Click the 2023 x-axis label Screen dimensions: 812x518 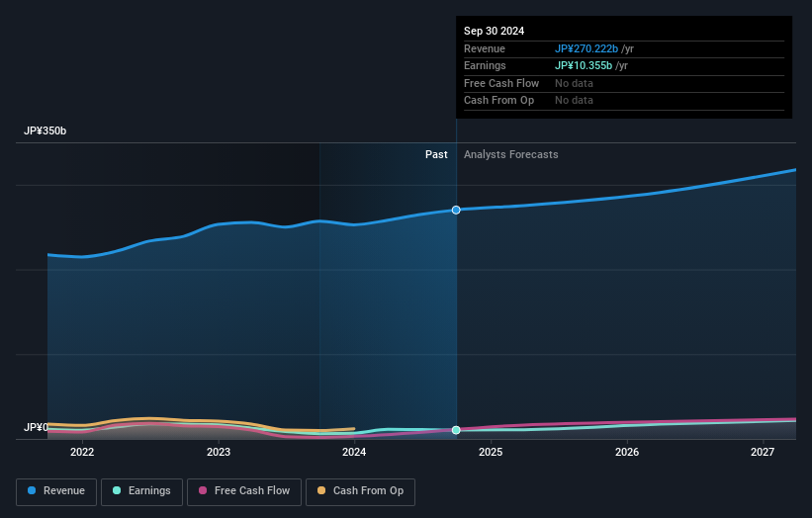coord(218,452)
